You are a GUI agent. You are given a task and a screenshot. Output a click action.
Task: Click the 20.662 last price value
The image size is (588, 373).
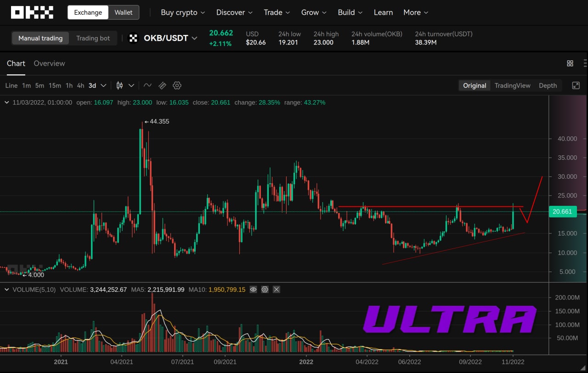pyautogui.click(x=221, y=33)
